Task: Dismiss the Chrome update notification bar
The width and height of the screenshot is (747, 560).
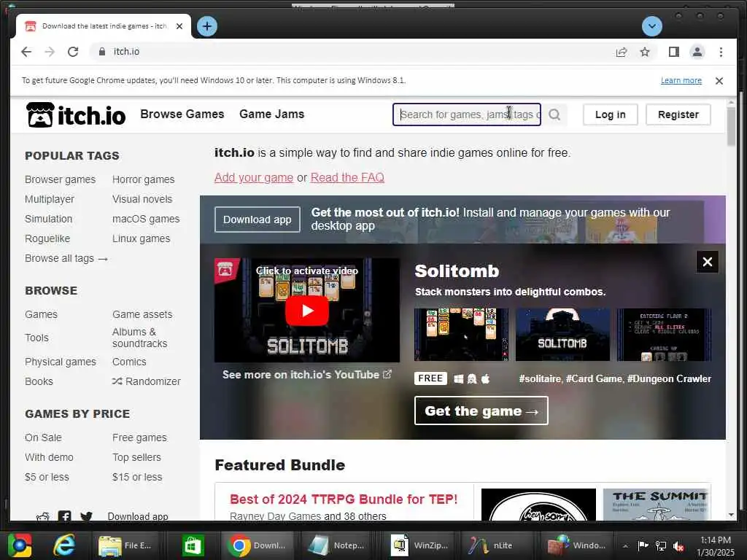Action: (719, 81)
